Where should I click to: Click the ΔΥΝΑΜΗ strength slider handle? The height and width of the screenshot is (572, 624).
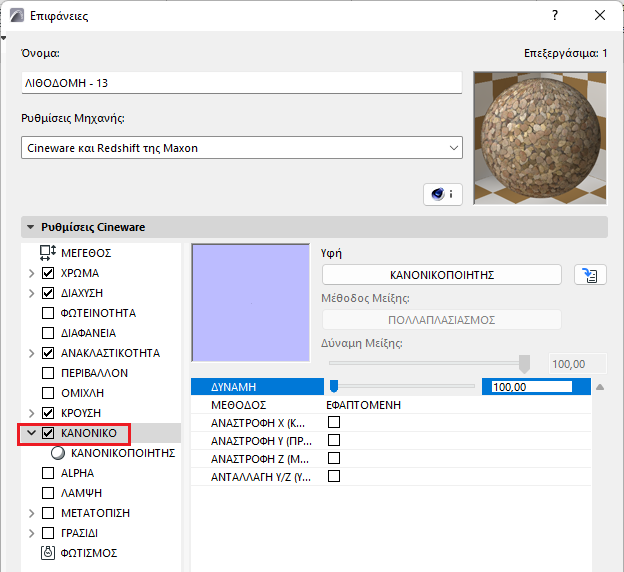(334, 386)
